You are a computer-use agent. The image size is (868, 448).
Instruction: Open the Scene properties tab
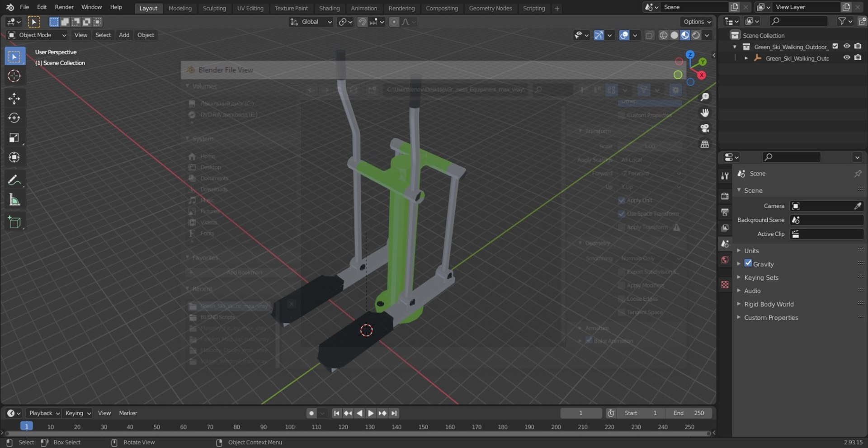click(725, 244)
